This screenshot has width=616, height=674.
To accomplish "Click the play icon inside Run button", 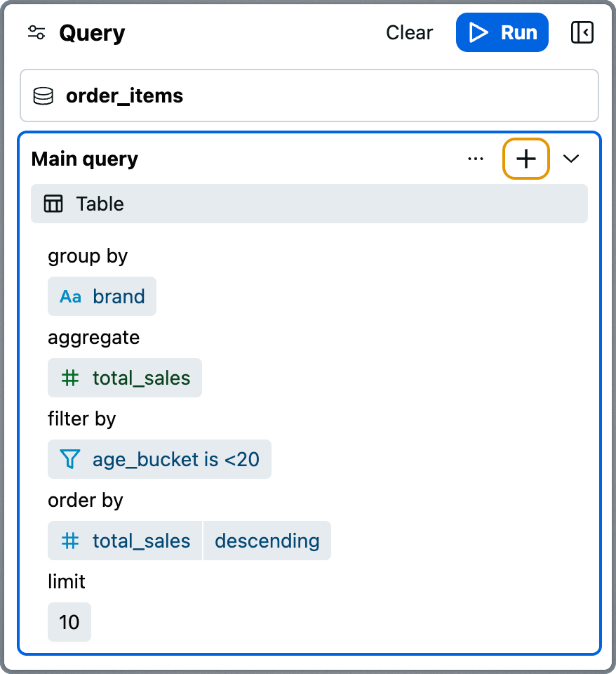I will [478, 32].
